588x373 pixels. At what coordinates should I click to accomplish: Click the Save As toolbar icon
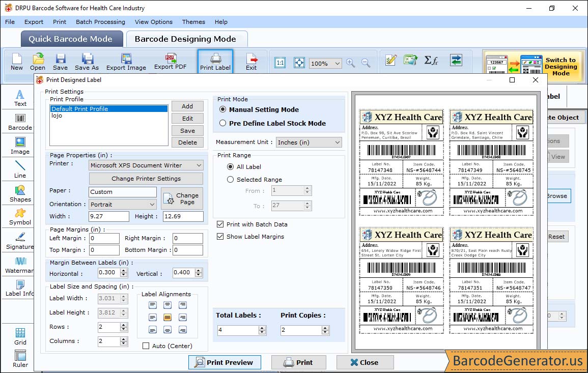(87, 62)
